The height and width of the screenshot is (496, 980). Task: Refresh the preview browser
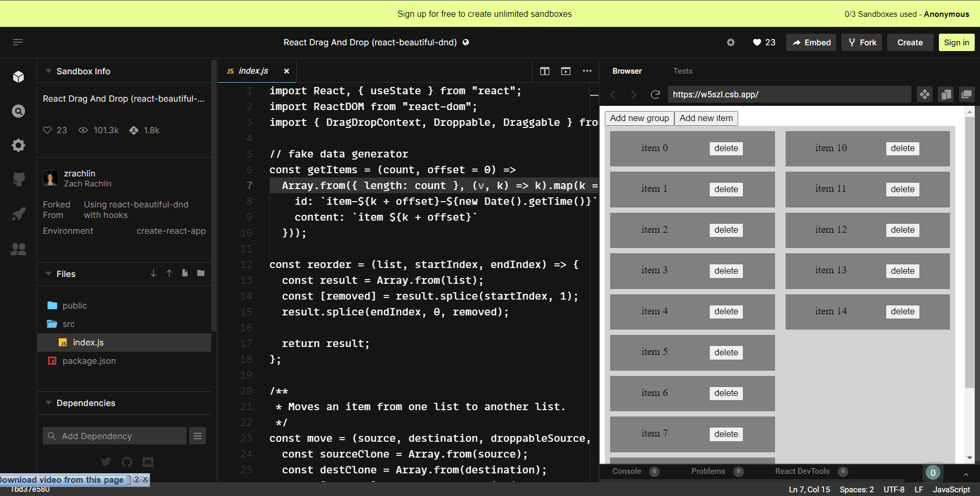(x=655, y=94)
